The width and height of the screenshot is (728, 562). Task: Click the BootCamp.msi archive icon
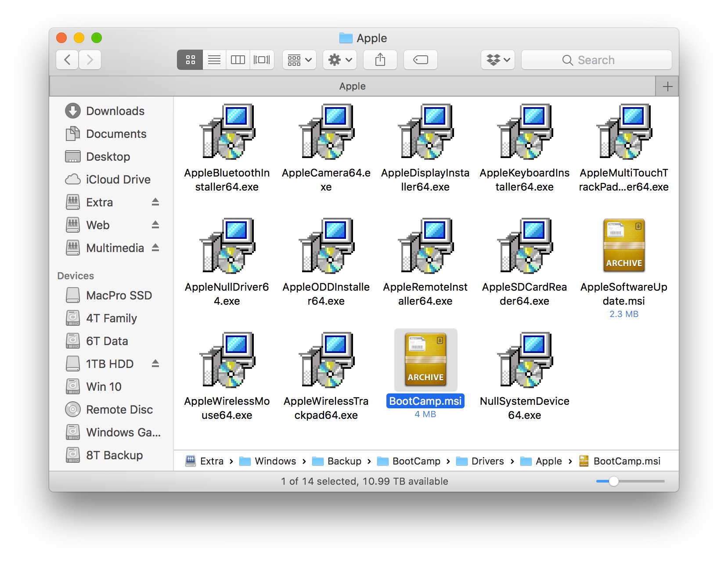pyautogui.click(x=425, y=360)
